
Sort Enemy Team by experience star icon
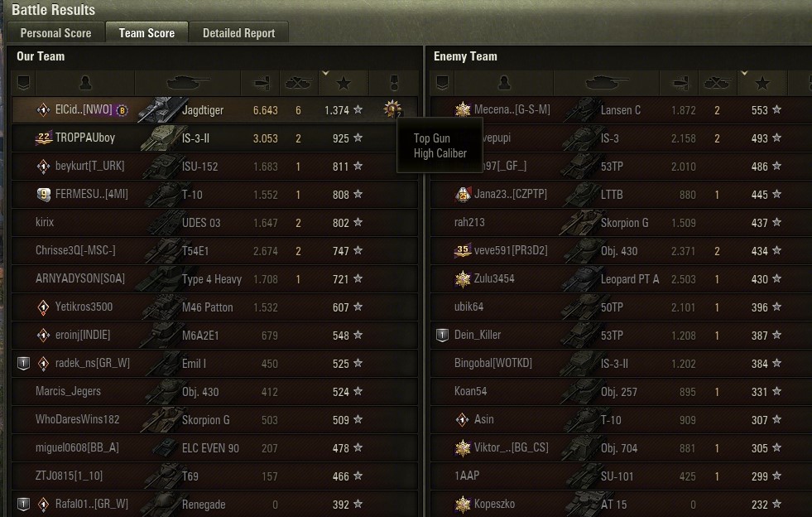click(762, 83)
